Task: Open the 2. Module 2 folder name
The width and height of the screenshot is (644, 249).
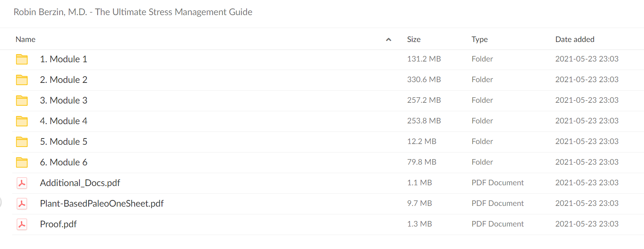Action: pos(64,80)
